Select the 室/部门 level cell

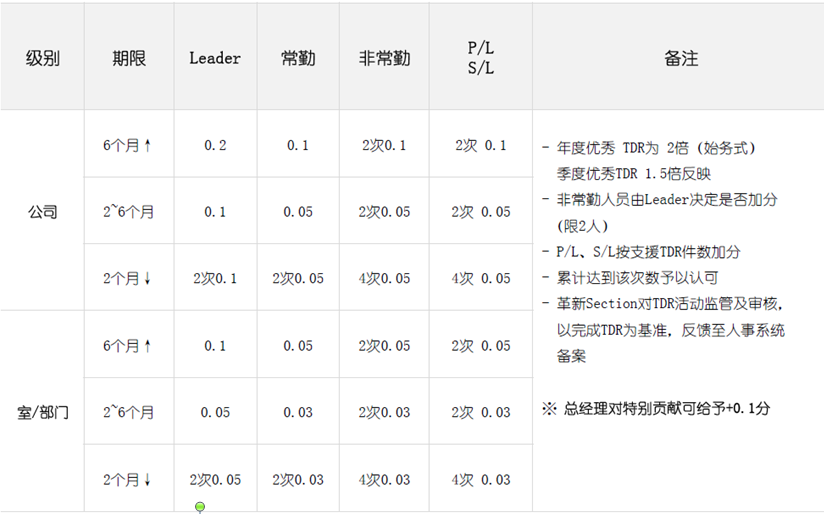(x=42, y=412)
